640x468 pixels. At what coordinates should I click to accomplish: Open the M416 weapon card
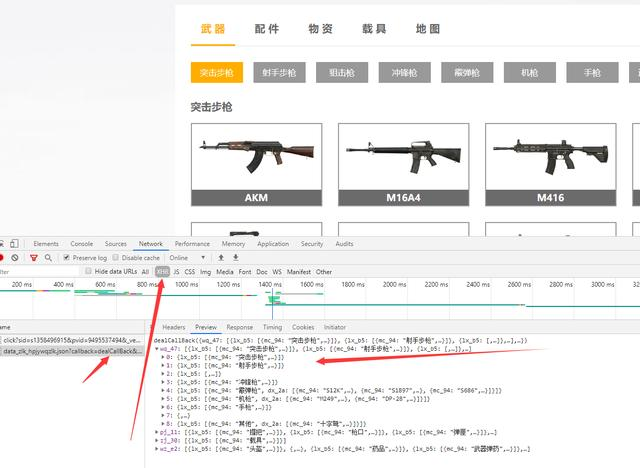point(551,164)
